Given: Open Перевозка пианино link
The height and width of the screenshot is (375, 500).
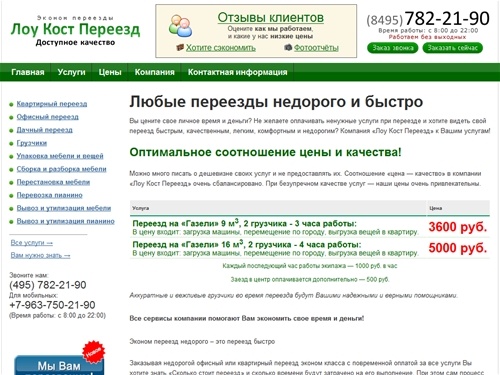Looking at the screenshot, I should pyautogui.click(x=50, y=195).
